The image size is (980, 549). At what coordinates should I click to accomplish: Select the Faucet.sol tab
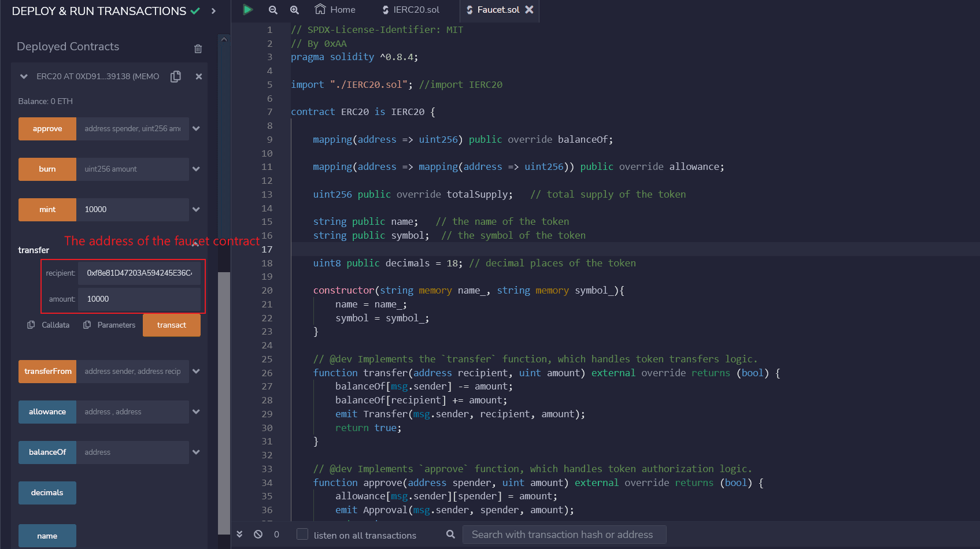493,10
